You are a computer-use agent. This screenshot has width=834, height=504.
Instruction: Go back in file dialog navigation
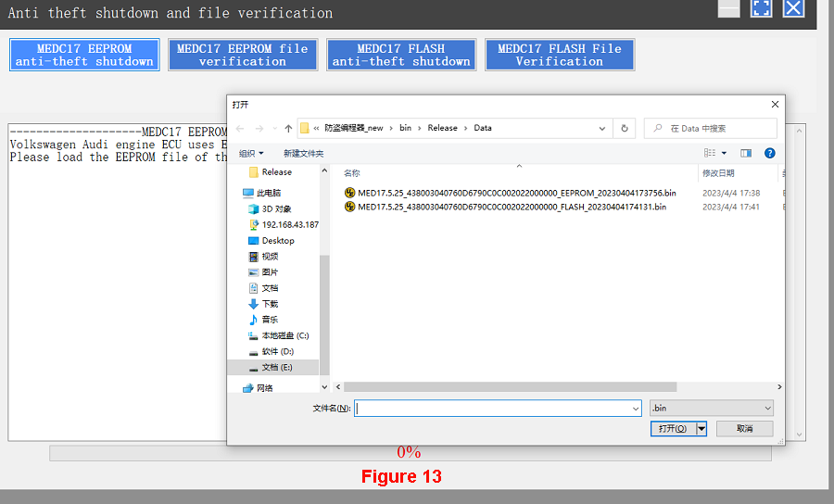point(240,128)
